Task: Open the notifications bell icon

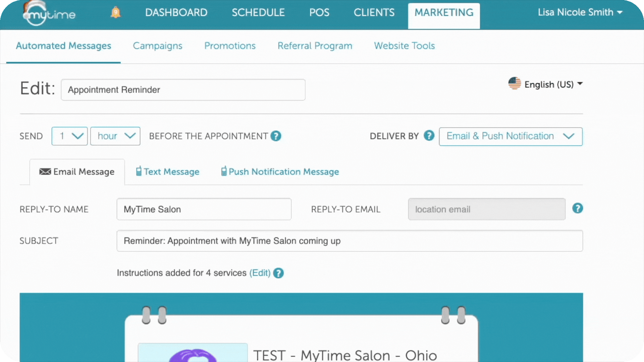Action: 115,12
